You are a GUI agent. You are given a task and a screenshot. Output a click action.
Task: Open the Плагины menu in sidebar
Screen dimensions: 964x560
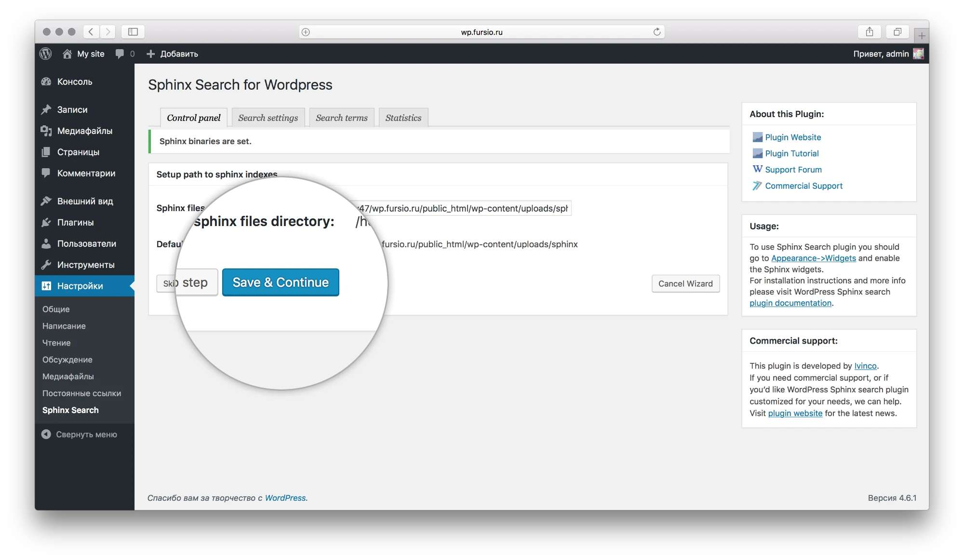point(75,222)
